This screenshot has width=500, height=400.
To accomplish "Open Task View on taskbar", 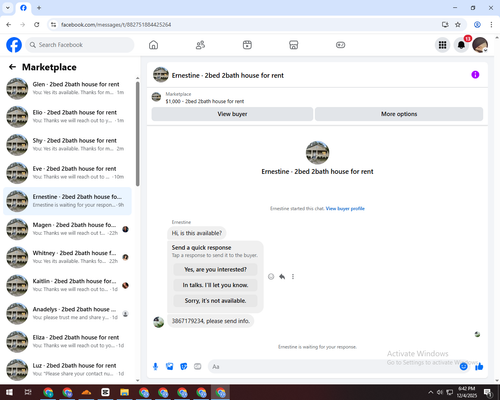I will (28, 392).
